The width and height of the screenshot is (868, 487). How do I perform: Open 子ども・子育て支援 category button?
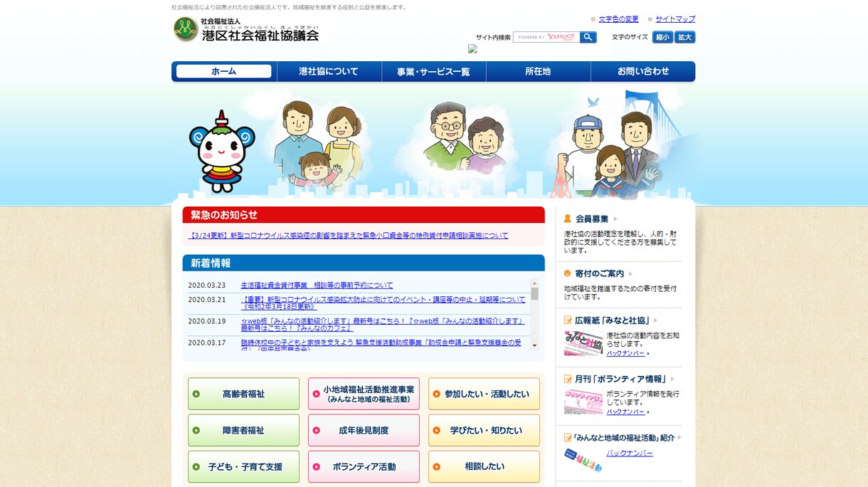tap(243, 466)
